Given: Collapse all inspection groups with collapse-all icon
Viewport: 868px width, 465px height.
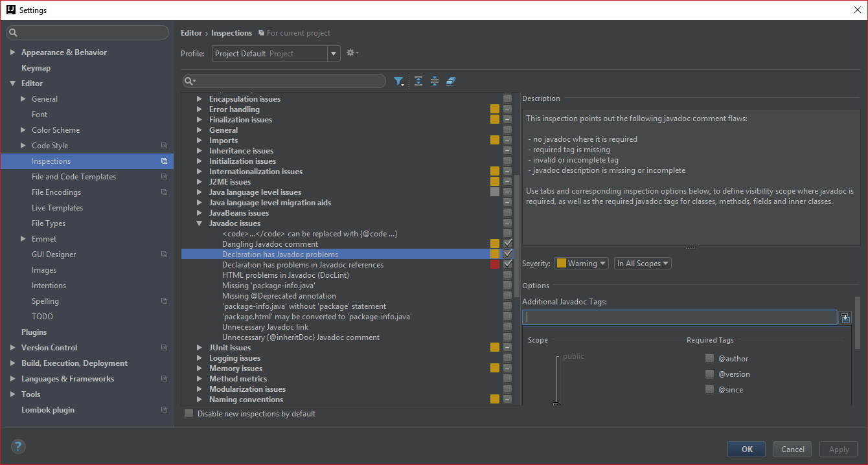Looking at the screenshot, I should click(434, 81).
